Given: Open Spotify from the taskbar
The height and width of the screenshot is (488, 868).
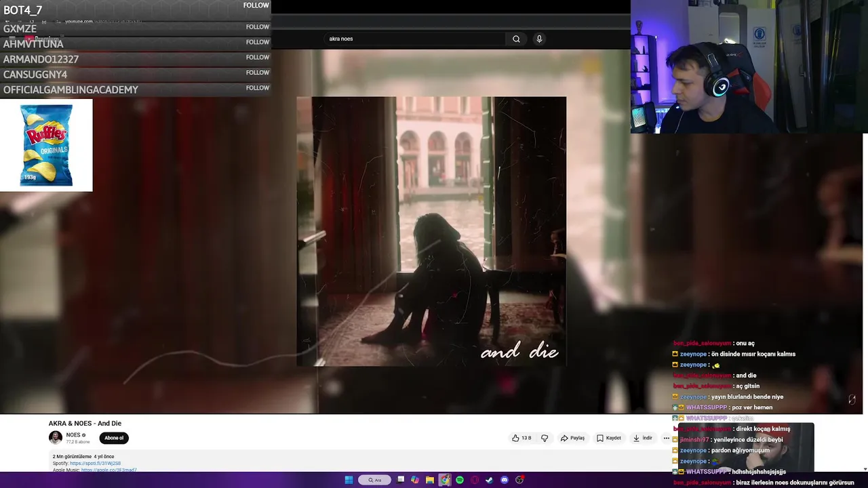Looking at the screenshot, I should coord(460,480).
